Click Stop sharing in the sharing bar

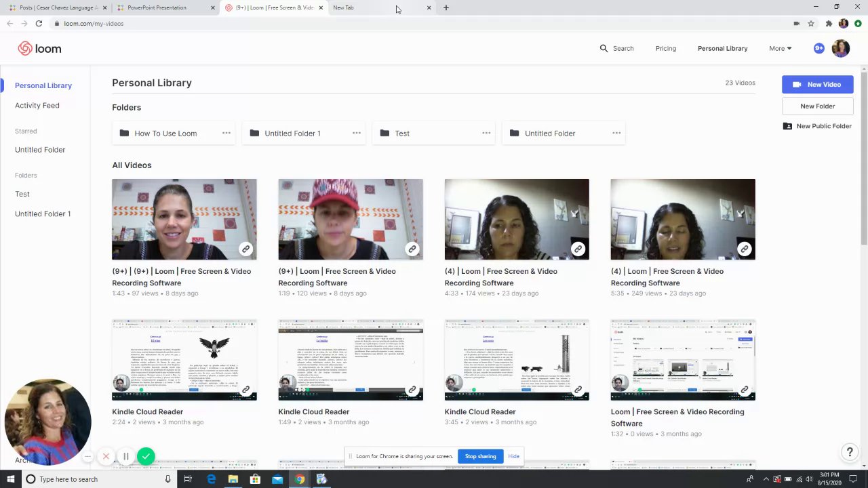480,456
